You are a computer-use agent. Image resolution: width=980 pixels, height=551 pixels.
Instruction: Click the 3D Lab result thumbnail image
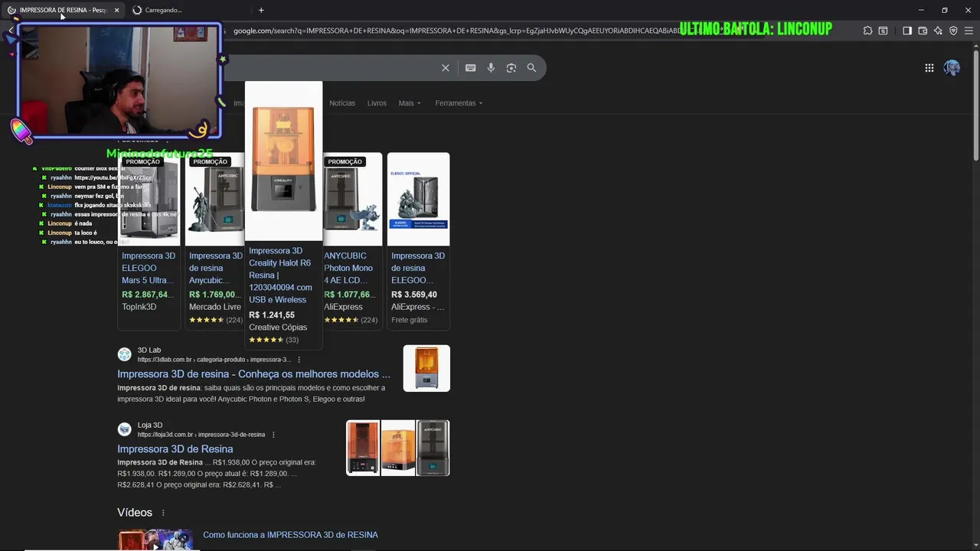click(x=426, y=368)
